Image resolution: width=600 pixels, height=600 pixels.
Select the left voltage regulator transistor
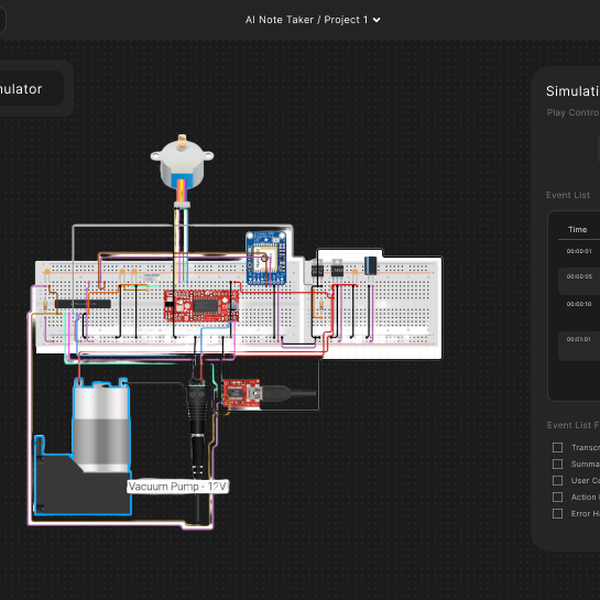coord(317,268)
